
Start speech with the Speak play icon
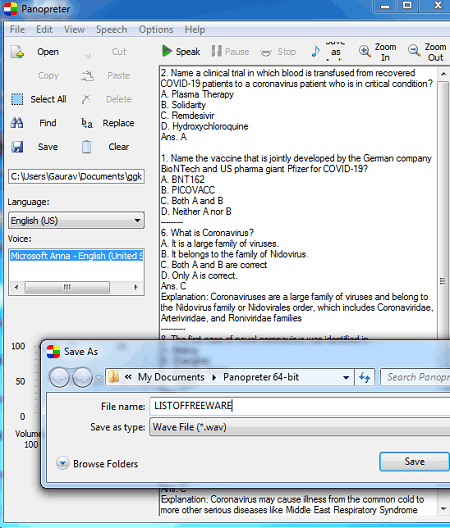167,51
